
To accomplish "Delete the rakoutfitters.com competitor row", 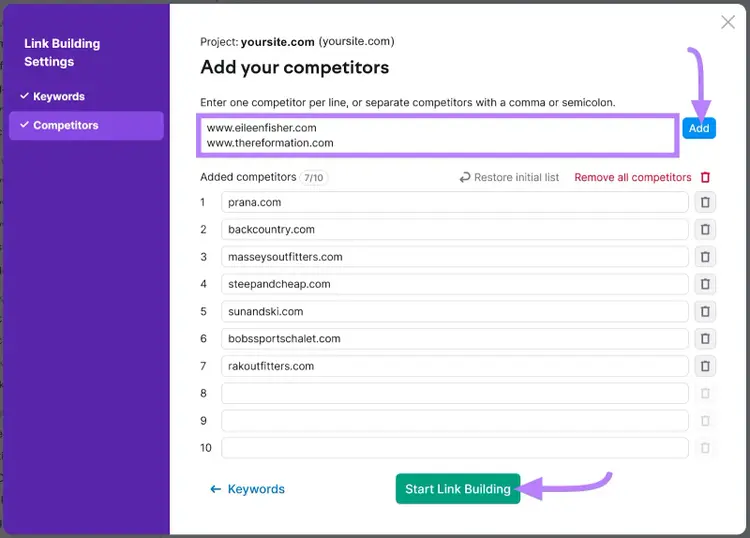I will click(x=705, y=366).
